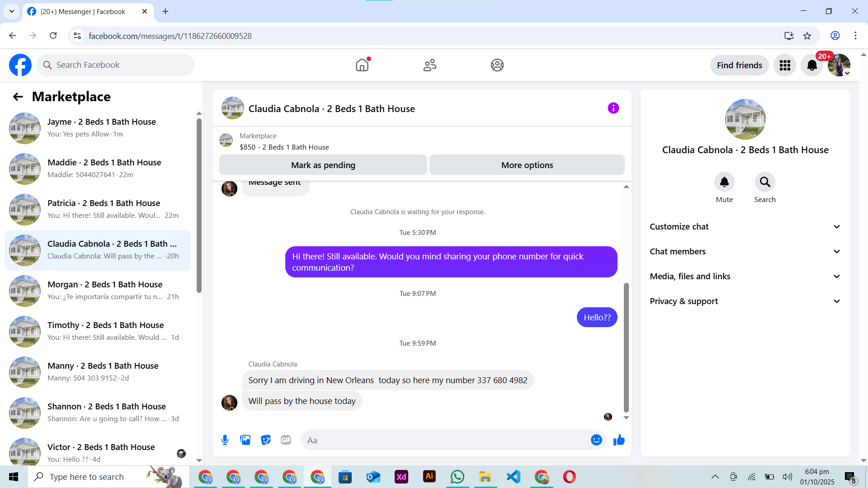Open Maddie conversation
Image resolution: width=868 pixels, height=488 pixels.
tap(97, 169)
